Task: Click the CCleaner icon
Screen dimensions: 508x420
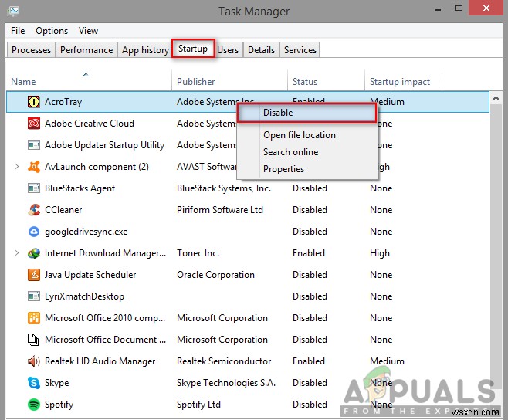Action: pos(34,210)
